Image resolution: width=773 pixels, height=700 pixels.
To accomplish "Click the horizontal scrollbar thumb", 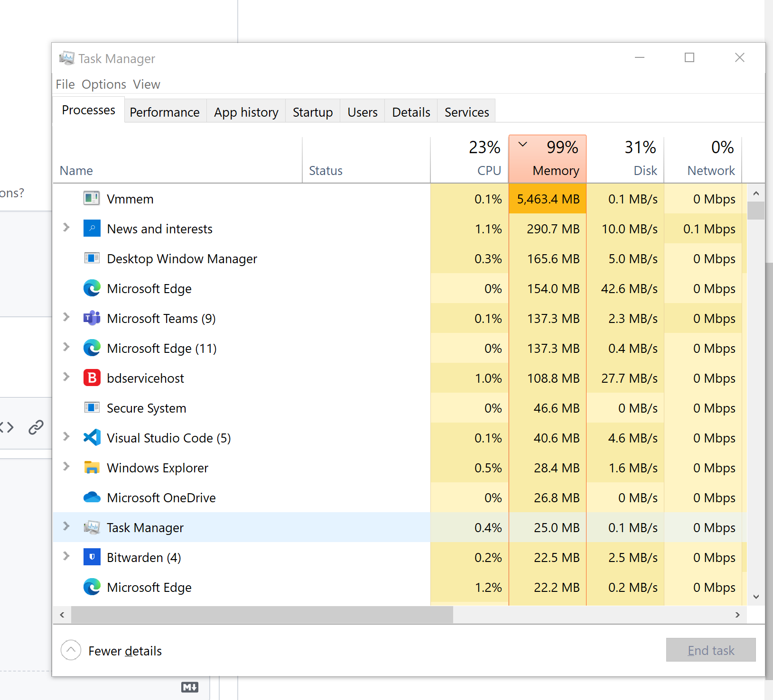I will (262, 615).
